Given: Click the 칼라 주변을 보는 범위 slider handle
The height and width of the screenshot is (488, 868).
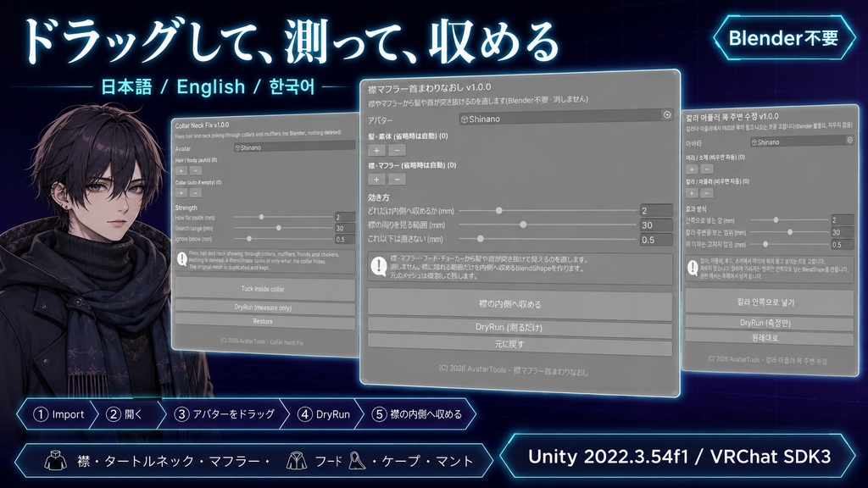Looking at the screenshot, I should tap(790, 232).
